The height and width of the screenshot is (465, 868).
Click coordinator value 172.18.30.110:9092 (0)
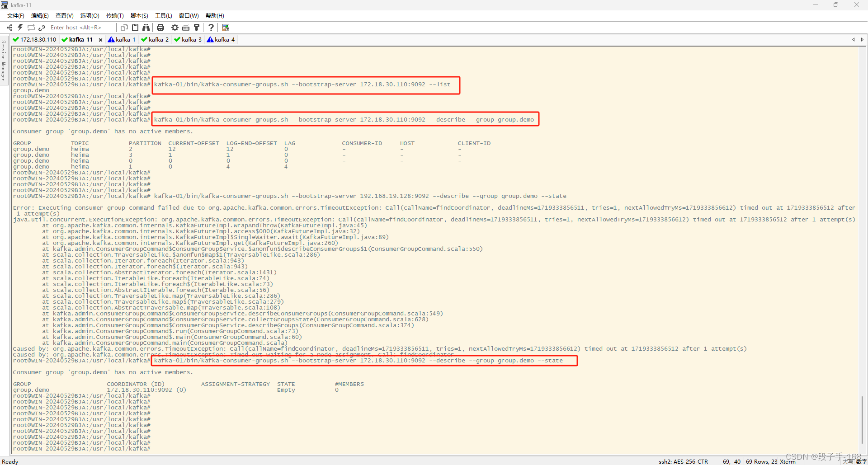[x=146, y=390]
